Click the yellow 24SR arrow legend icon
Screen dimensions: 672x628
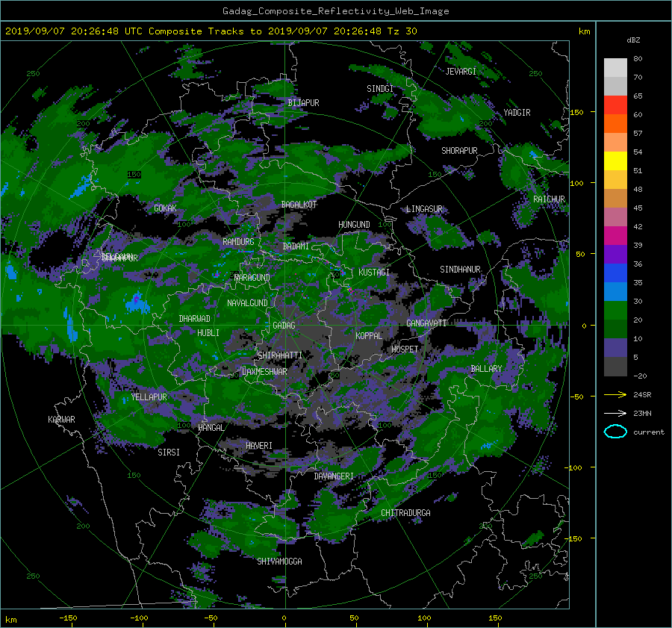click(615, 394)
